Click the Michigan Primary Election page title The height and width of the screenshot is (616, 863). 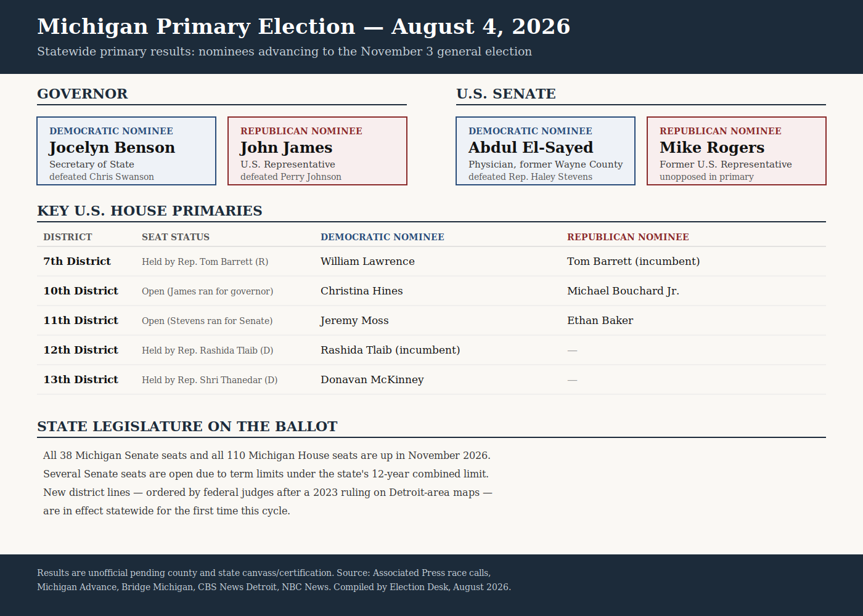304,26
